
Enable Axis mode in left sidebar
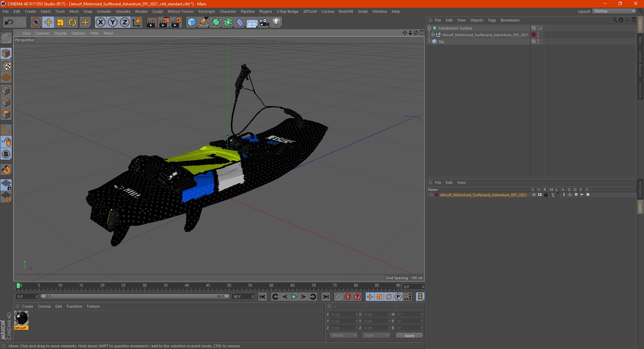coord(6,130)
